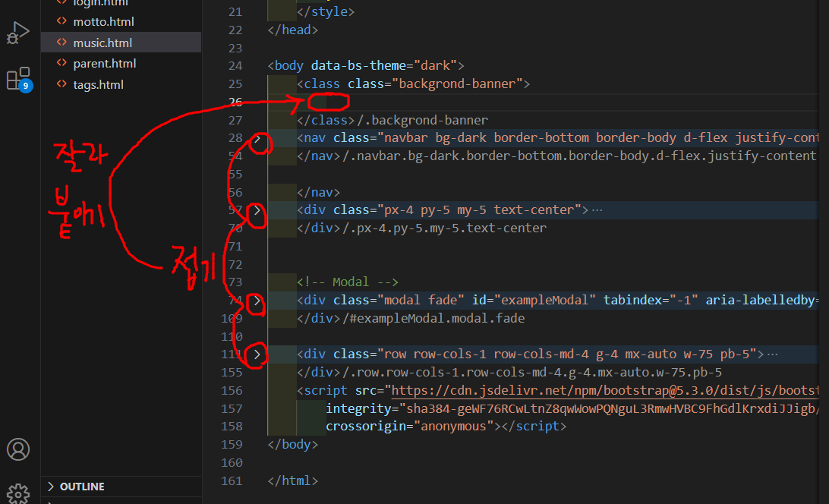The height and width of the screenshot is (504, 829).
Task: Click the closing </head> tag
Action: 293,30
